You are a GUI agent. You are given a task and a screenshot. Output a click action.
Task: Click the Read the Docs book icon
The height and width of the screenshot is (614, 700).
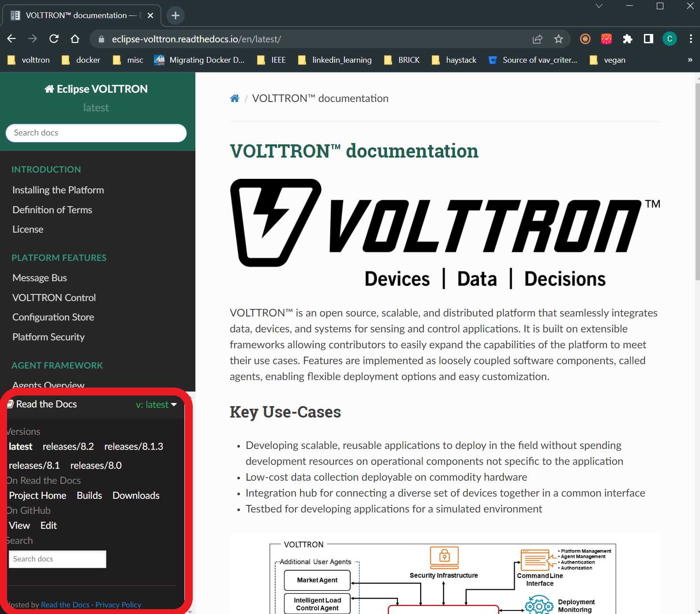click(11, 404)
